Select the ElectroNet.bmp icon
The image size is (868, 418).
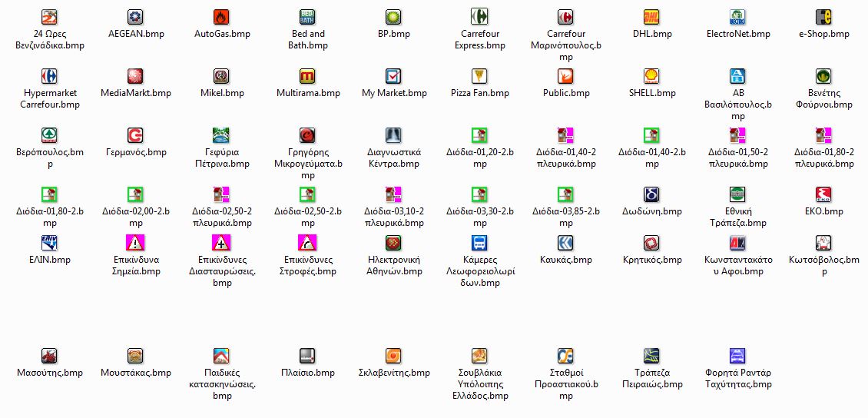[x=738, y=17]
